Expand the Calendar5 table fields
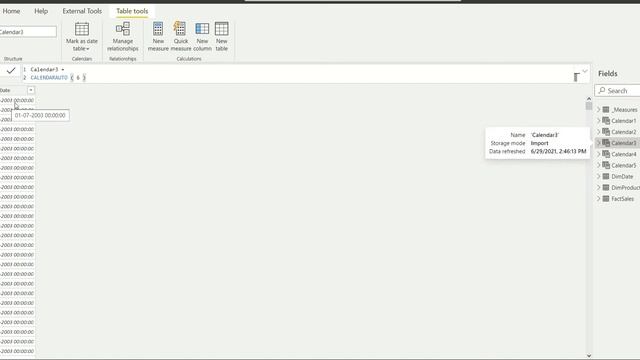 pos(598,165)
